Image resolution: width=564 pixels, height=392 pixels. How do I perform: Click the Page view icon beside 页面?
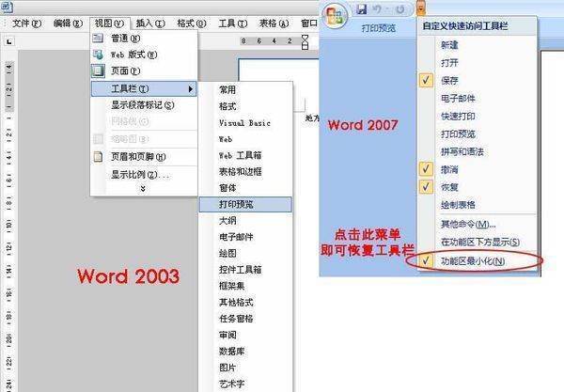[x=98, y=71]
